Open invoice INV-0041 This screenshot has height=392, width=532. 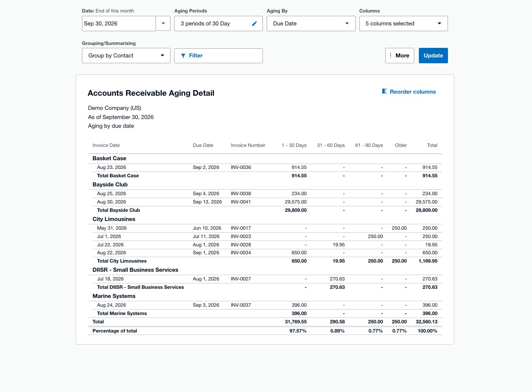coord(241,202)
